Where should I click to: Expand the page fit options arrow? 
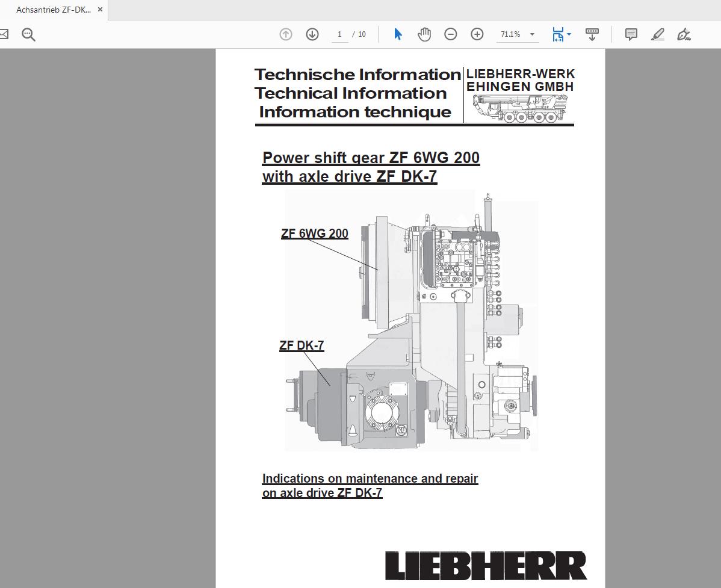tap(569, 34)
